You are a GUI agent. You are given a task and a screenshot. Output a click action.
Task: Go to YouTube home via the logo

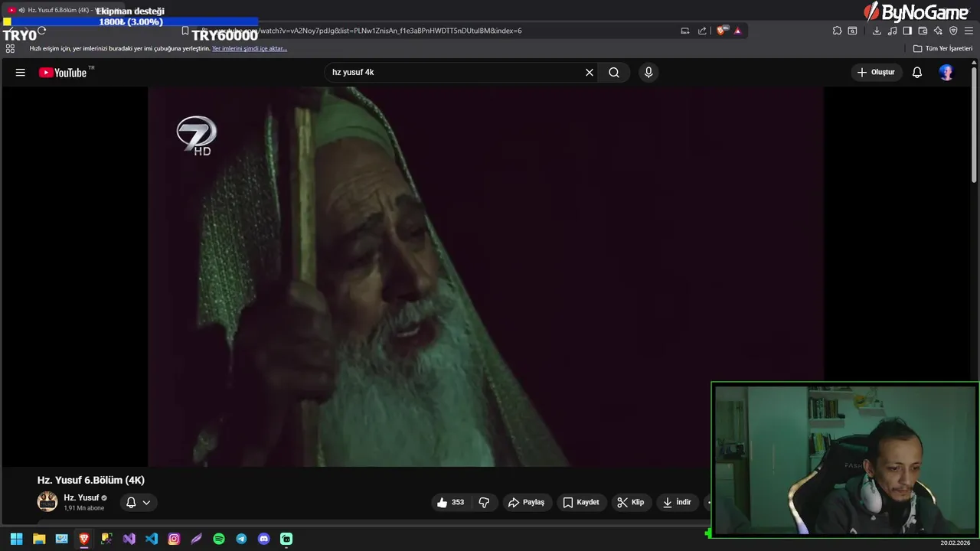(63, 73)
